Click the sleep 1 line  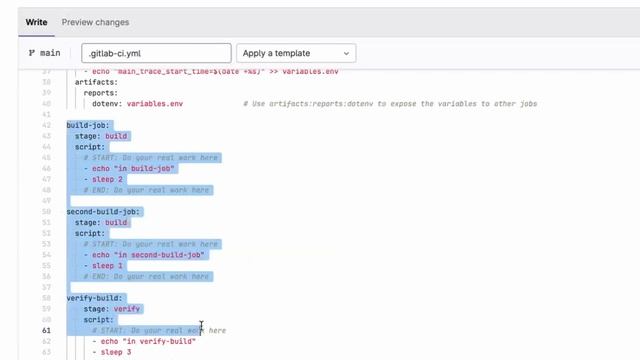click(x=103, y=266)
